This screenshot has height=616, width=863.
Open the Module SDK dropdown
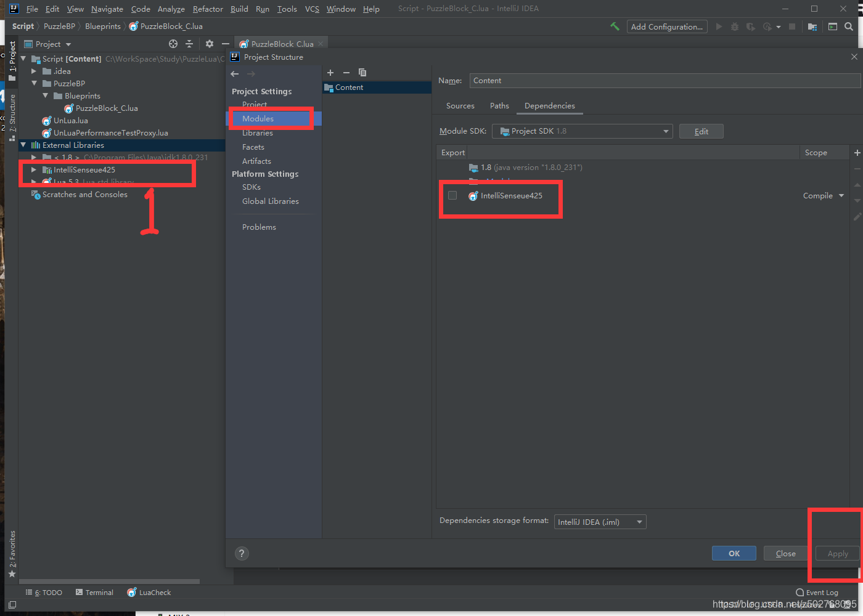point(583,131)
